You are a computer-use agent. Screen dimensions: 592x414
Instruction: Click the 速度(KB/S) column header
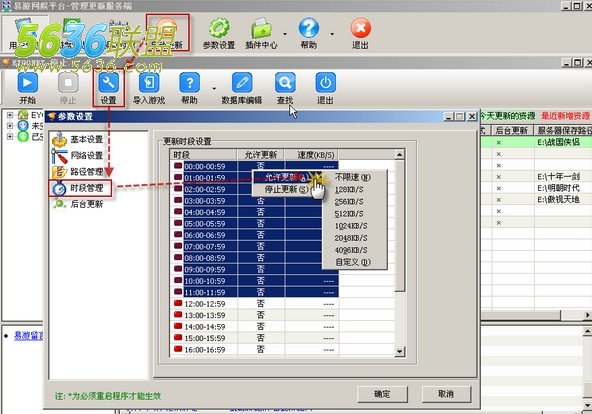pos(312,155)
